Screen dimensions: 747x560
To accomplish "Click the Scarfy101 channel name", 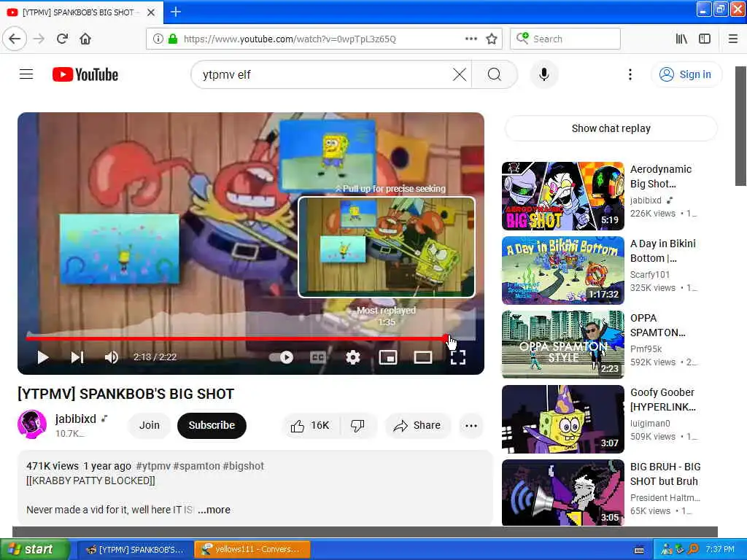I will 650,274.
